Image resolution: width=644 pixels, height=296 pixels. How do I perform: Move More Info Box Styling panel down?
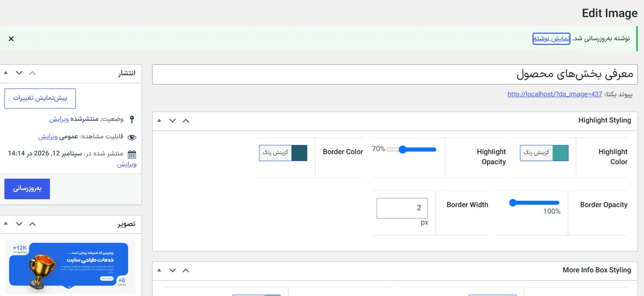click(173, 270)
